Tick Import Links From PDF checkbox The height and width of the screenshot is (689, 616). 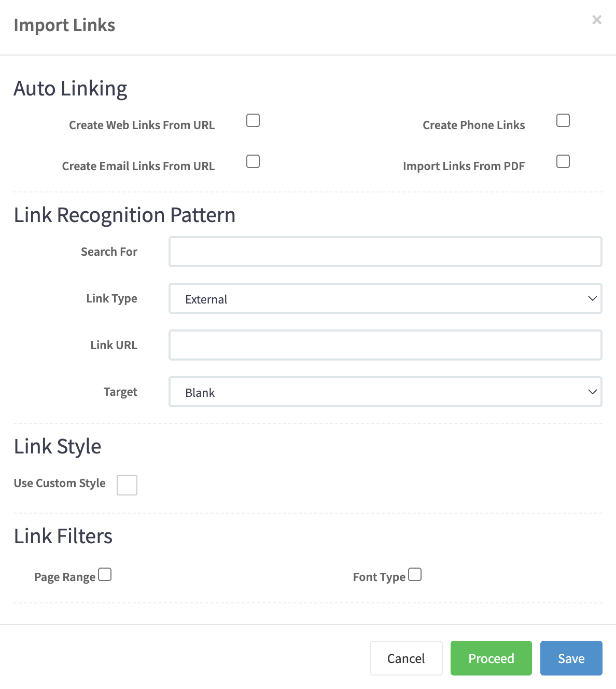pos(563,161)
